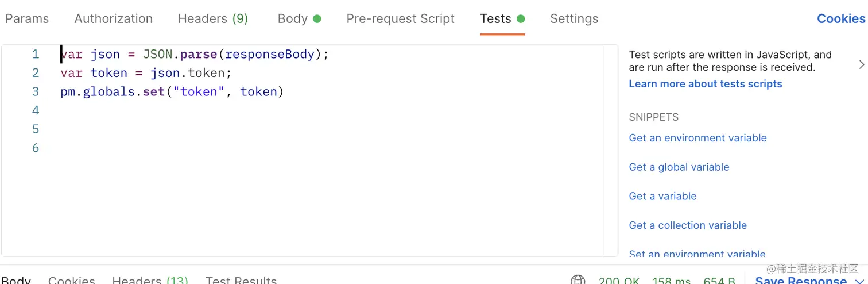Open the Save Response dropdown arrow
The image size is (868, 284).
click(x=859, y=281)
